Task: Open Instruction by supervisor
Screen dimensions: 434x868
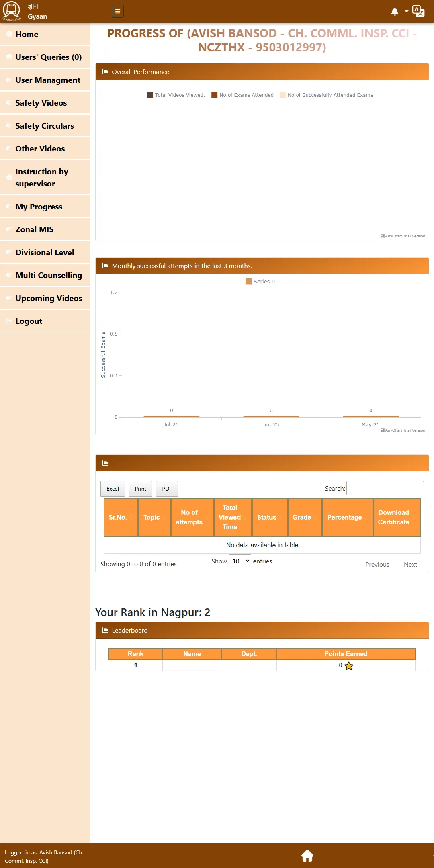Action: (45, 178)
